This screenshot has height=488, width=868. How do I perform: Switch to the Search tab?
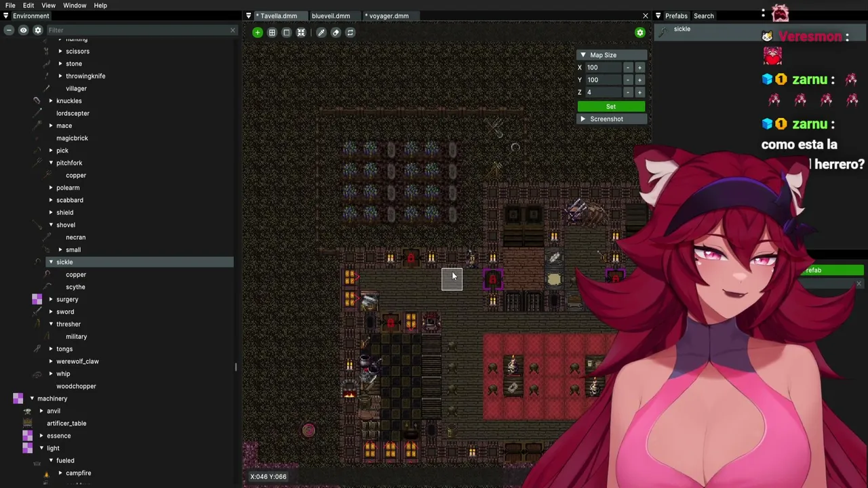tap(703, 16)
